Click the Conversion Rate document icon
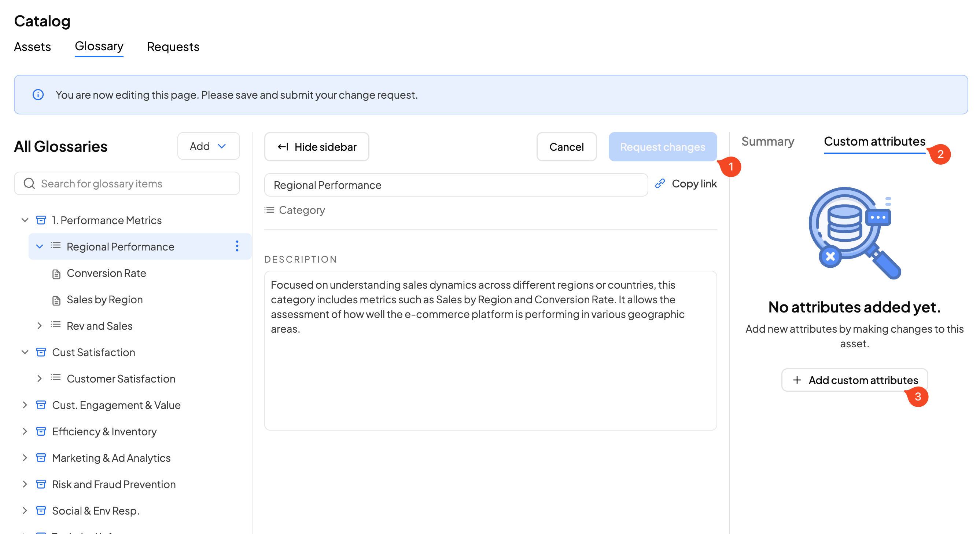This screenshot has height=534, width=980. pos(56,274)
